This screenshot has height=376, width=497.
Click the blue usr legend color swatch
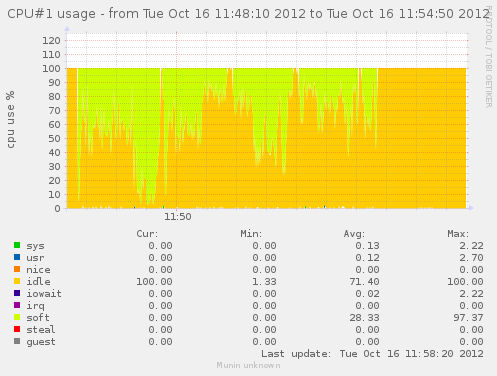17,257
